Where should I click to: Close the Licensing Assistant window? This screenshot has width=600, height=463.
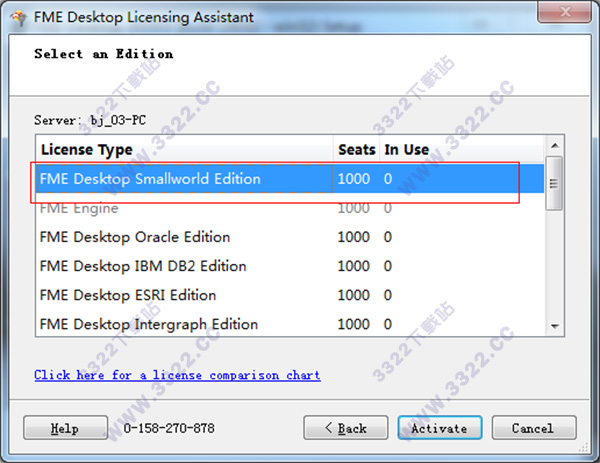pos(564,12)
